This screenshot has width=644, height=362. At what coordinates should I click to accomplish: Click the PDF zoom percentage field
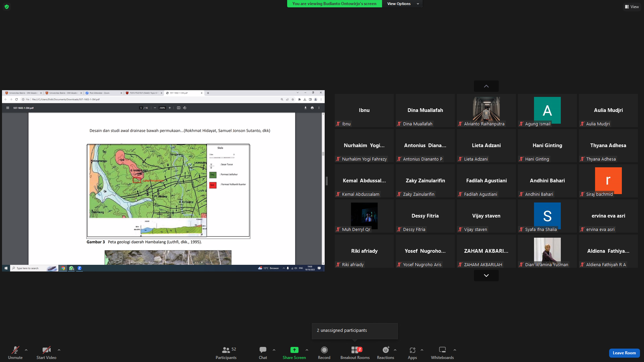[162, 108]
